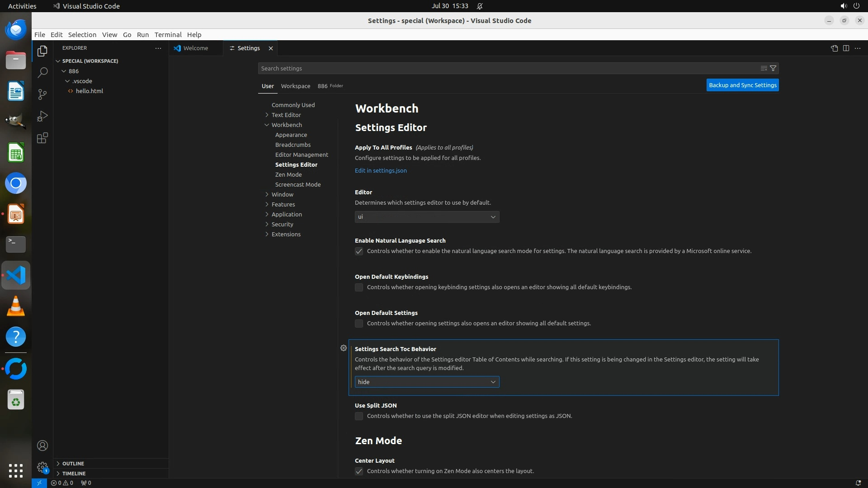Expand the Text Editor settings category
868x488 pixels.
click(x=286, y=115)
